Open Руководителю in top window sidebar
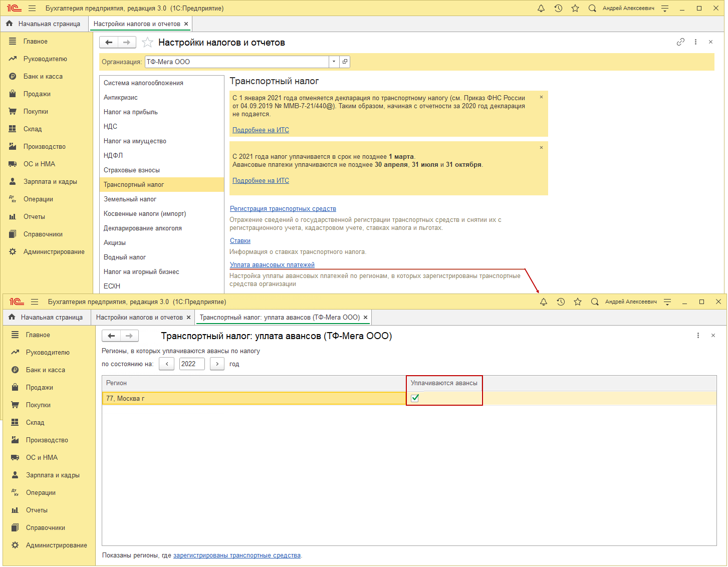This screenshot has width=728, height=567. coord(45,59)
